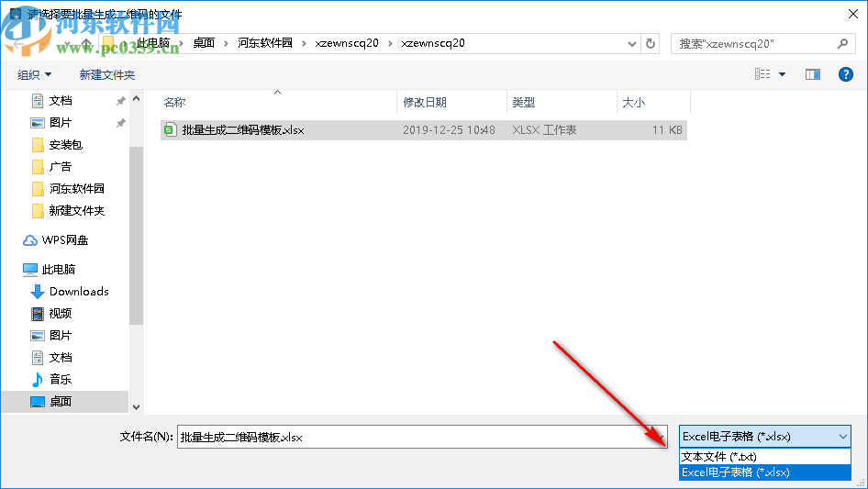Select the WPS网盘 cloud icon
This screenshot has height=489, width=868.
click(29, 240)
